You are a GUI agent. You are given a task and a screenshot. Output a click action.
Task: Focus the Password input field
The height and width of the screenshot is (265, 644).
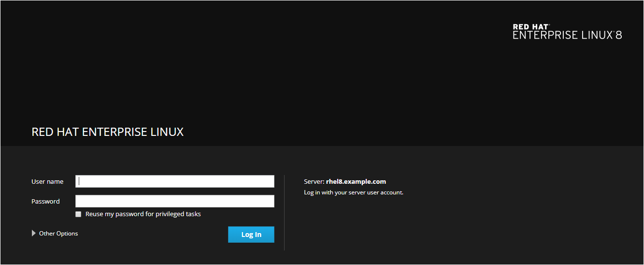[175, 201]
